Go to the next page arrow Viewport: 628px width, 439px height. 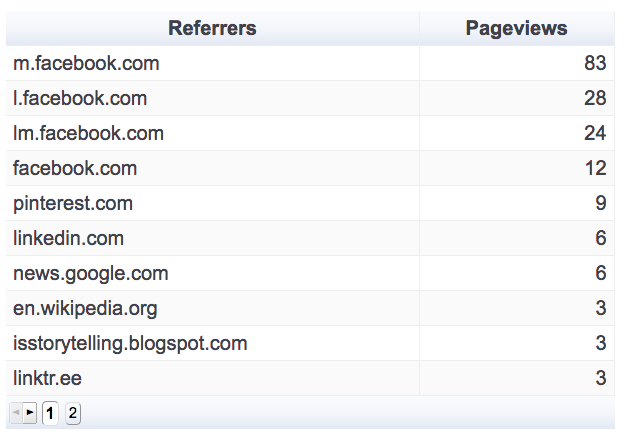(30, 412)
